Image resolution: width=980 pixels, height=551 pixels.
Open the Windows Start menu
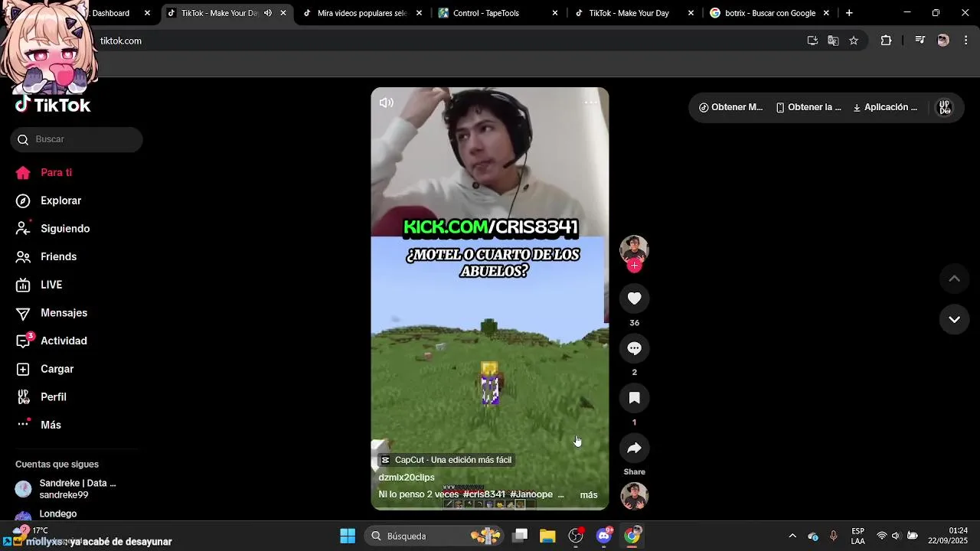[x=348, y=536]
